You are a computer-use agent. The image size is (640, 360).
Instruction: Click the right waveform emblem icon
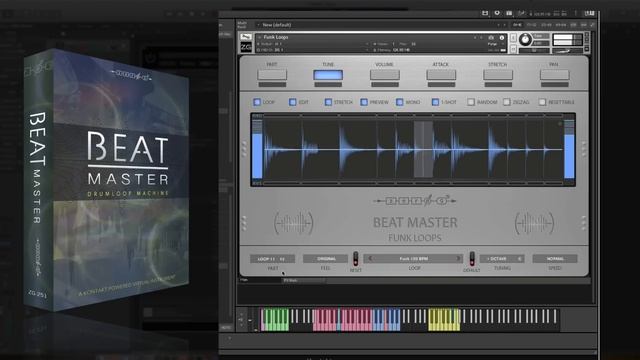click(534, 223)
